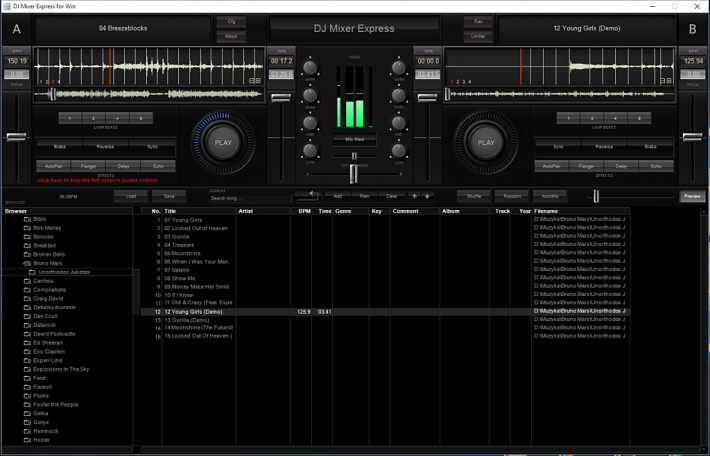Click the Search song input field
Screen dimensions: 710x456
250,198
